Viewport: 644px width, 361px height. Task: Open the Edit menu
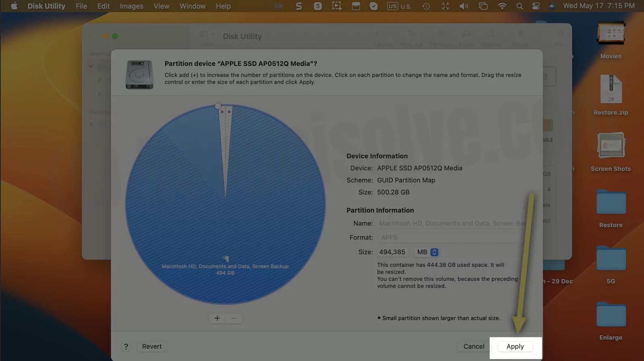click(103, 6)
